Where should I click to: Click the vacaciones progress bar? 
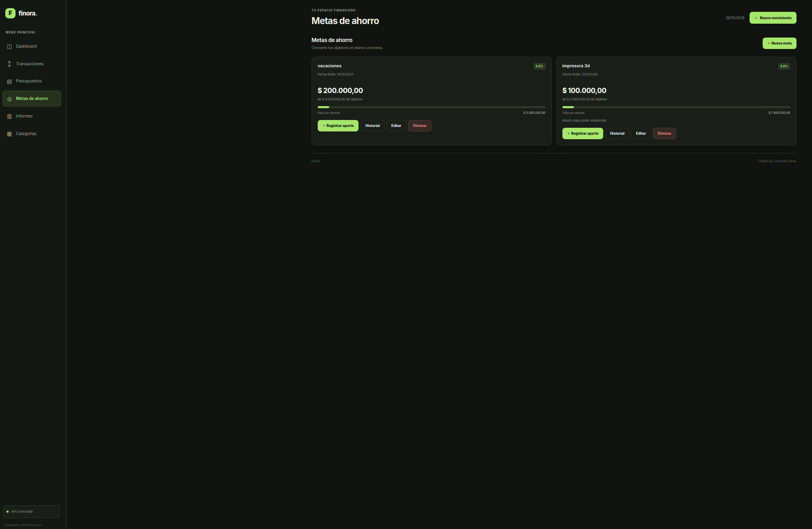(431, 107)
